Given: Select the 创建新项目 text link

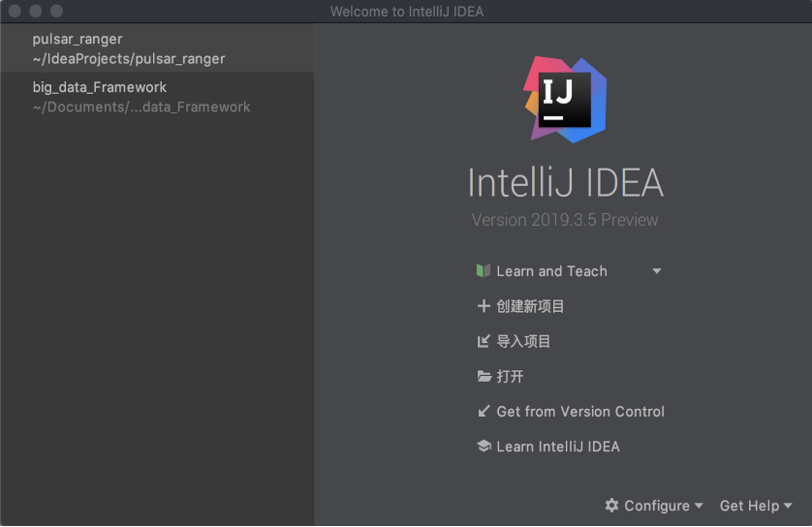Looking at the screenshot, I should [530, 306].
